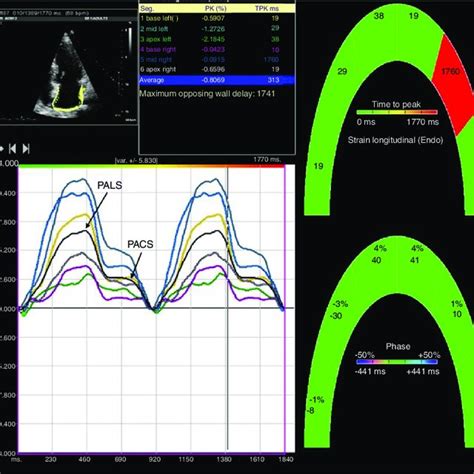474x474 pixels.
Task: Click the '+50%' phase scale label
Action: 429,355
